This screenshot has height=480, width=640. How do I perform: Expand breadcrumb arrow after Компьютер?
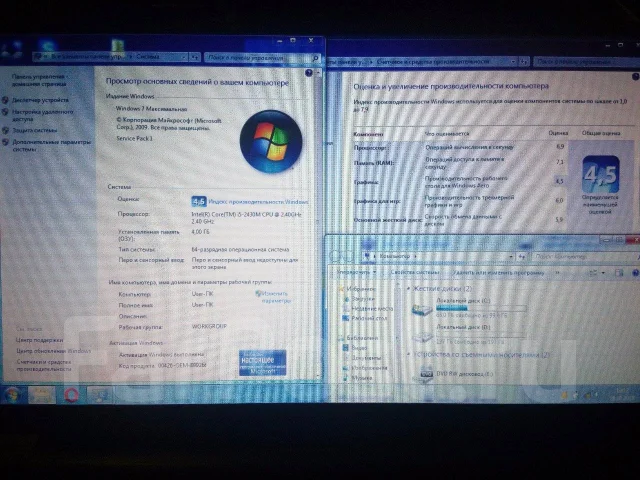pyautogui.click(x=416, y=256)
